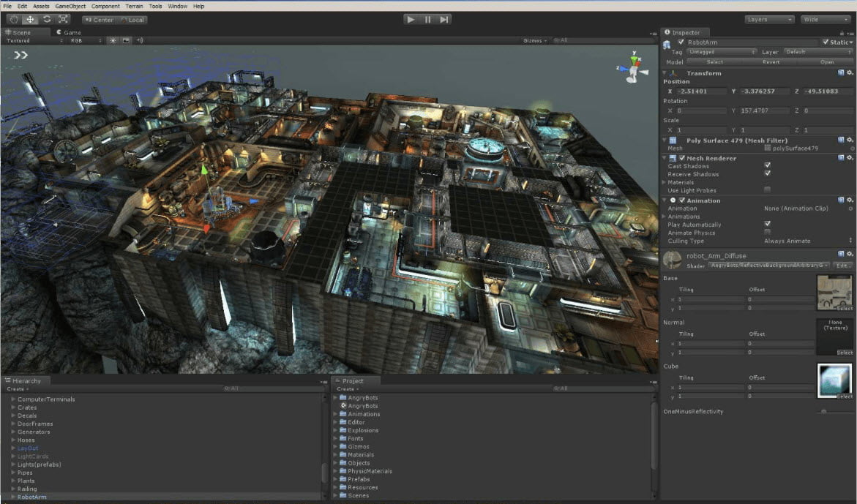Select the Hand tool in toolbar
The width and height of the screenshot is (857, 504).
[13, 19]
